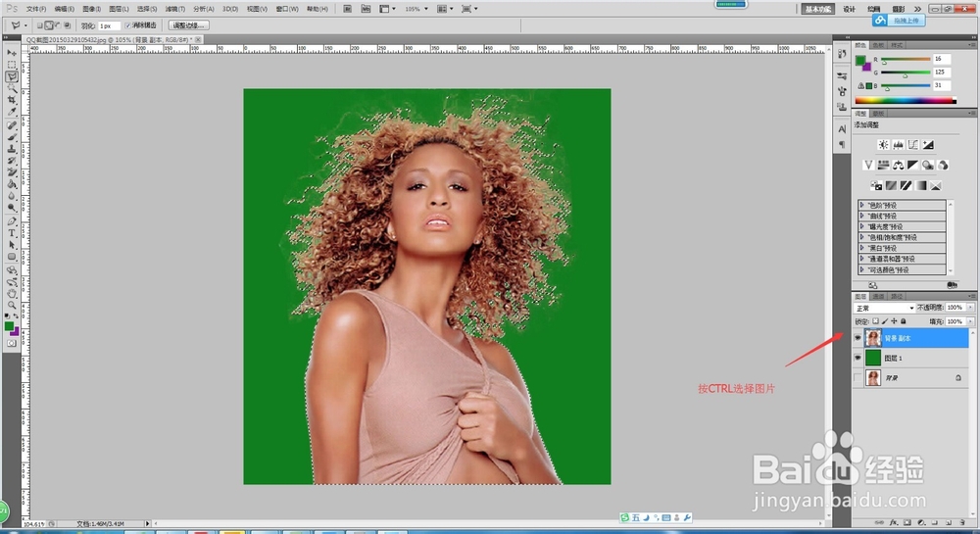Click the 调整边缘... button
980x534 pixels.
(189, 25)
